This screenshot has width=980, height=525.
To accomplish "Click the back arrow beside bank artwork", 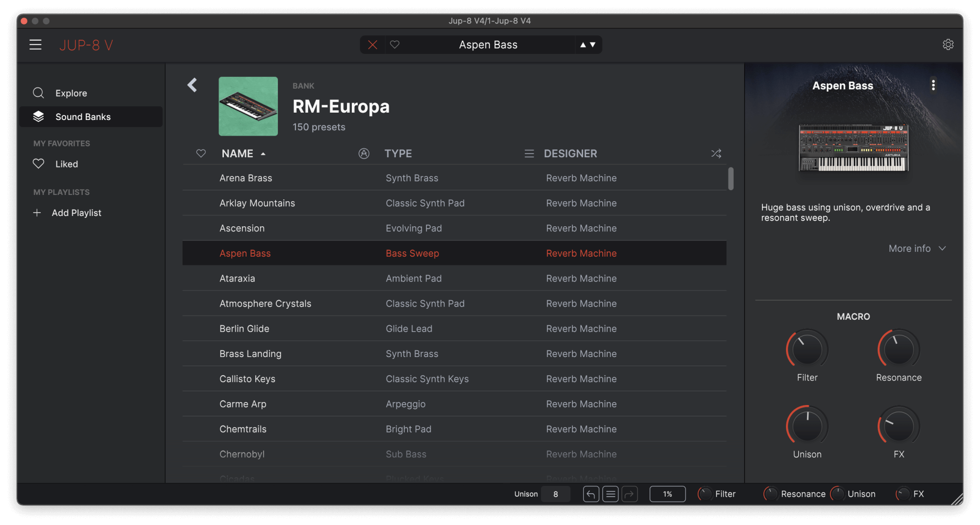I will 193,85.
